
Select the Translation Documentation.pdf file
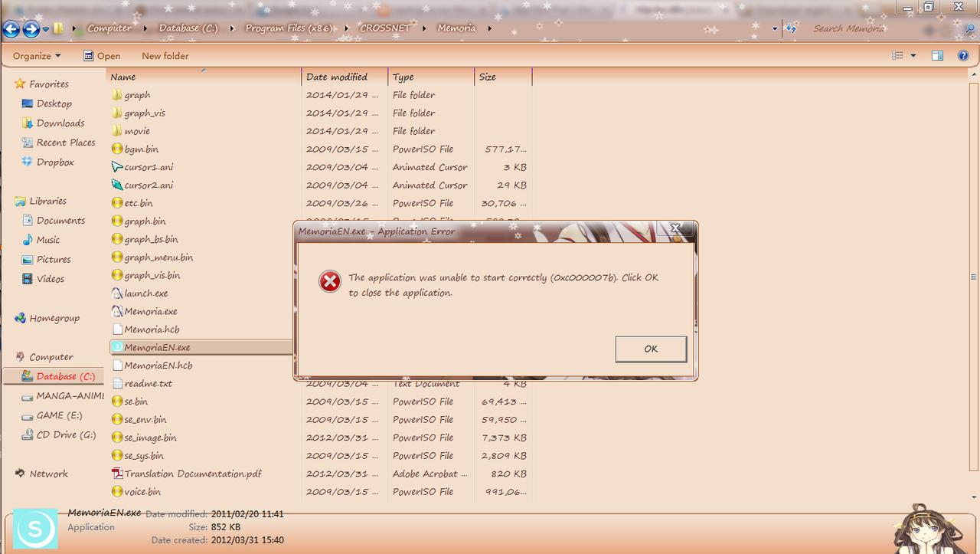tap(192, 474)
